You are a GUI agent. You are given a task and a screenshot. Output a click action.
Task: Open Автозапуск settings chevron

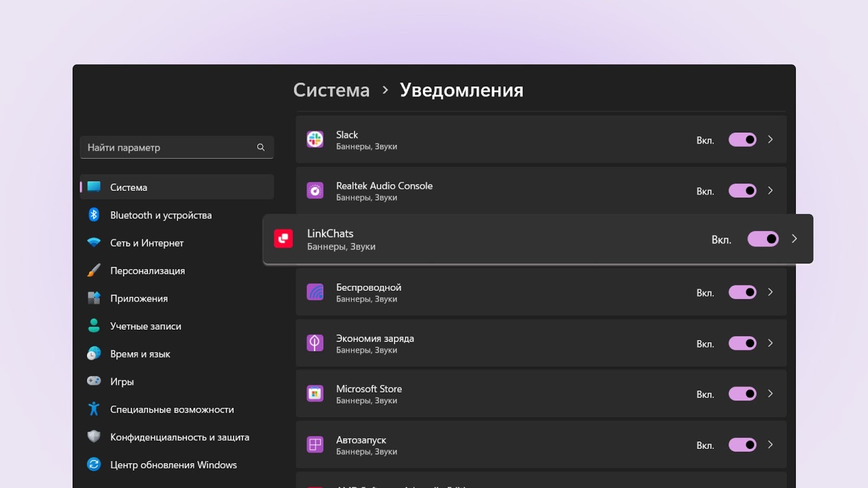pos(770,445)
